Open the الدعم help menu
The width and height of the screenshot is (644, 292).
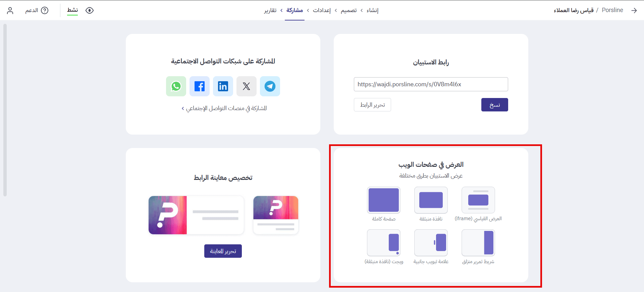[x=37, y=10]
